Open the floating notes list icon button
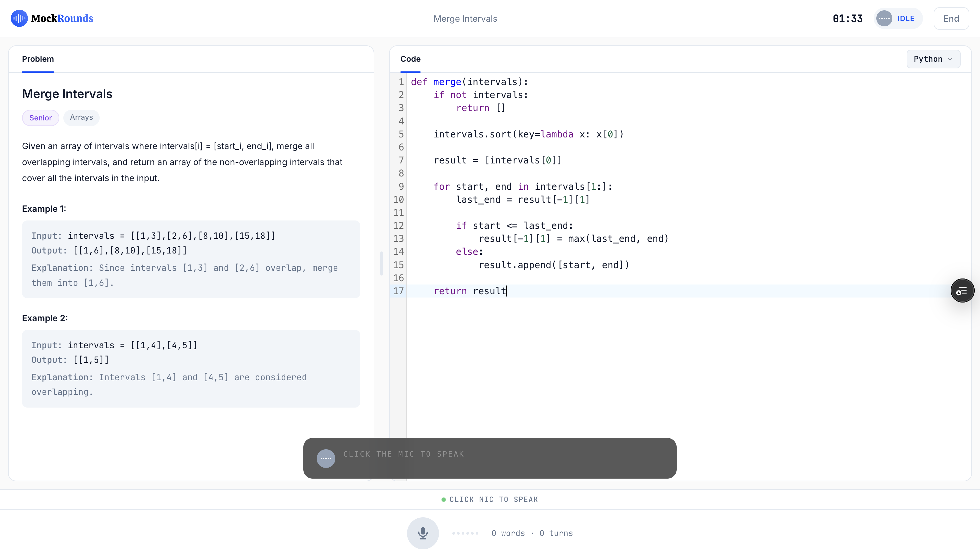The image size is (980, 557). pos(962,291)
